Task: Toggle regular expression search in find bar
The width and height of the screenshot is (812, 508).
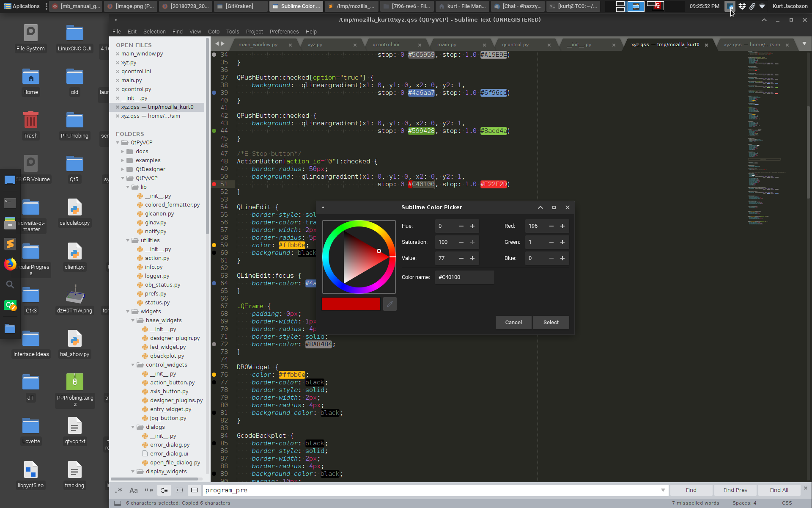Action: point(119,490)
